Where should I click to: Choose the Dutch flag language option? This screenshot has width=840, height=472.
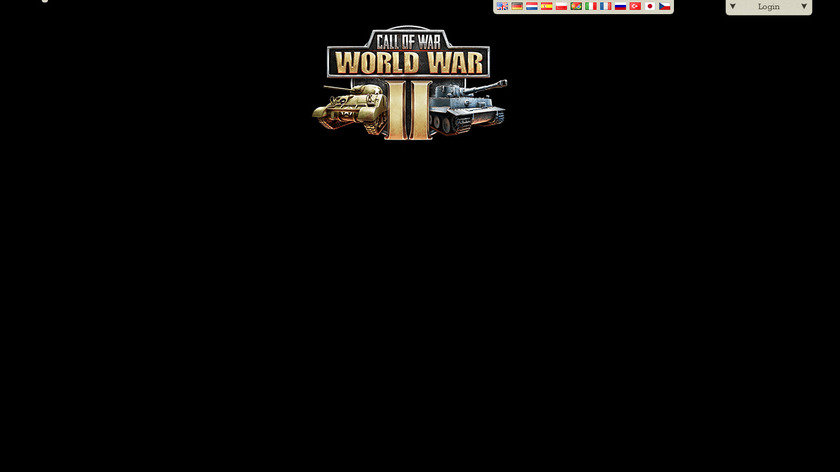(531, 6)
